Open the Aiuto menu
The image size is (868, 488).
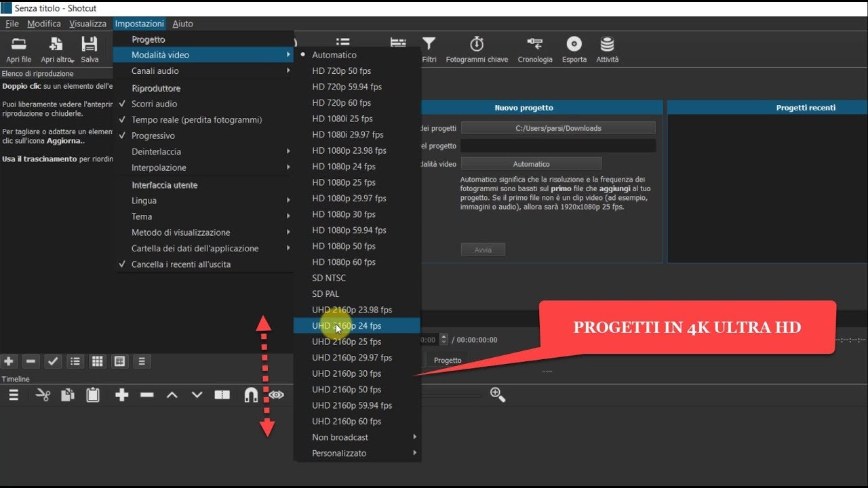point(182,24)
